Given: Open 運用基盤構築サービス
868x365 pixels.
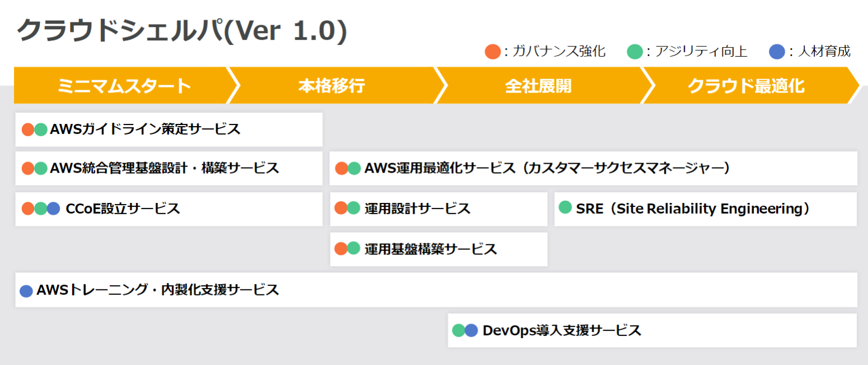Looking at the screenshot, I should (x=438, y=249).
